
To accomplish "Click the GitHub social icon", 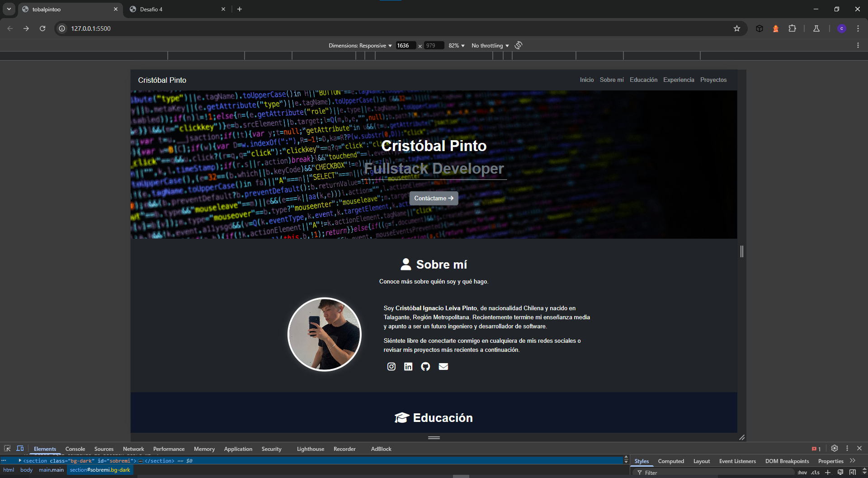I will 425,367.
